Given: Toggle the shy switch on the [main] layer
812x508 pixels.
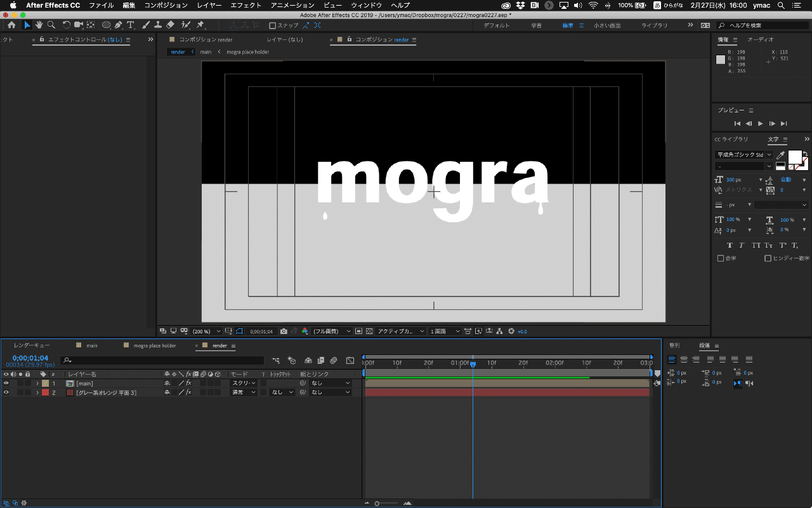Looking at the screenshot, I should [x=167, y=384].
